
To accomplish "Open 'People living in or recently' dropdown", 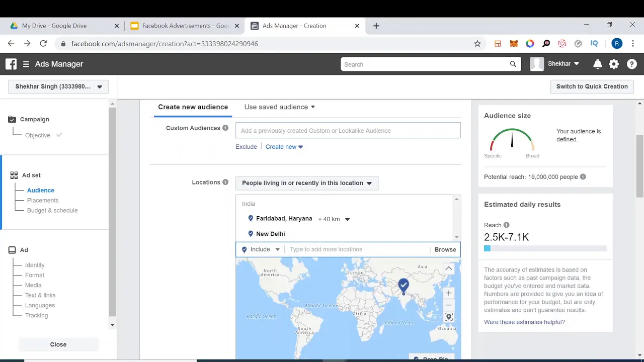I will pos(307,183).
